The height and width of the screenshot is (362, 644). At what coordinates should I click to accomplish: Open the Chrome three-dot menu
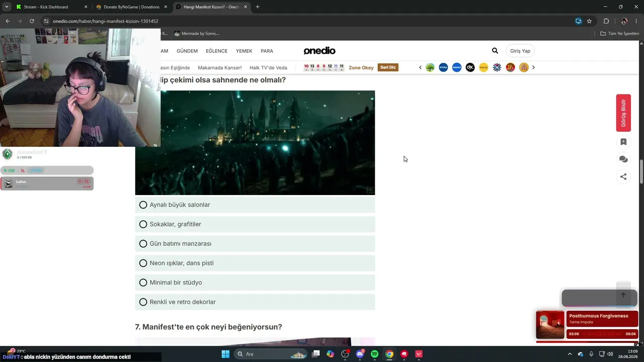(637, 21)
